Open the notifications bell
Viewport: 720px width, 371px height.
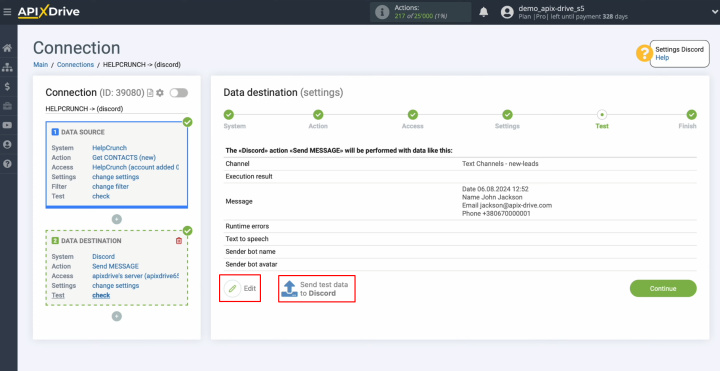pyautogui.click(x=484, y=12)
